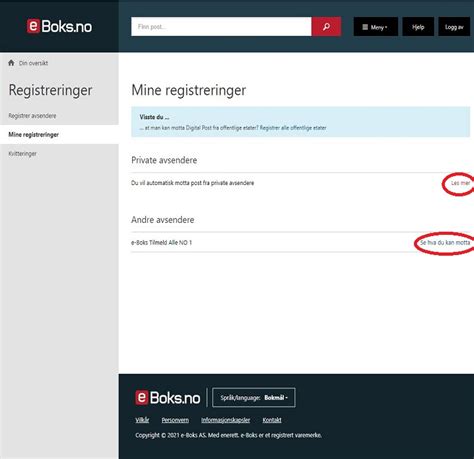Go to Din oversikt
Viewport: 474px width, 459px height.
point(33,63)
